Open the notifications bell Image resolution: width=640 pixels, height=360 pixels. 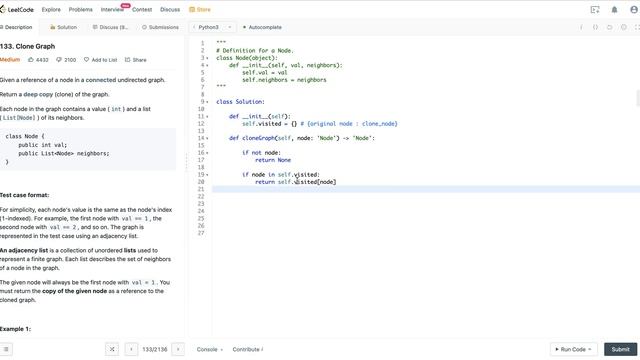pyautogui.click(x=614, y=9)
